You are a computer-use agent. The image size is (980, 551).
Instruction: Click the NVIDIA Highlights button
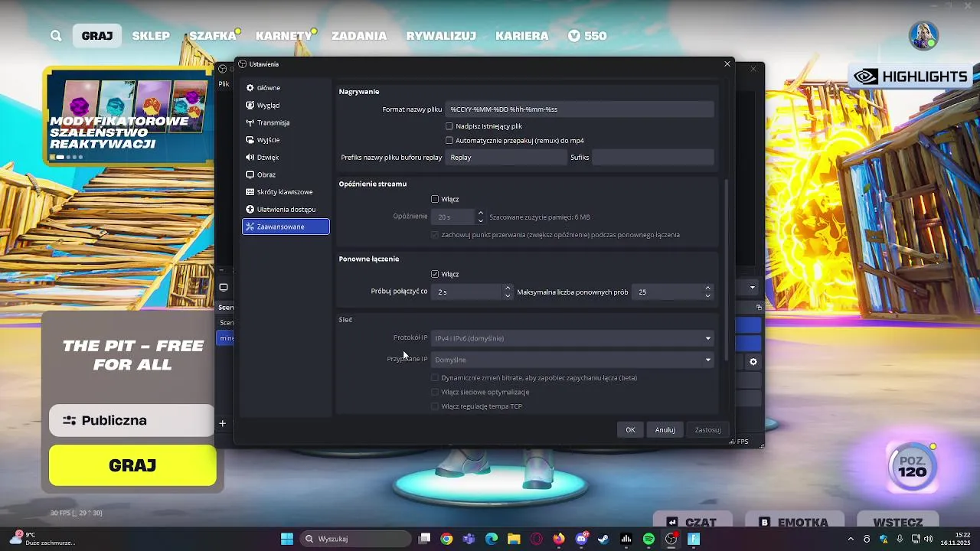(911, 77)
